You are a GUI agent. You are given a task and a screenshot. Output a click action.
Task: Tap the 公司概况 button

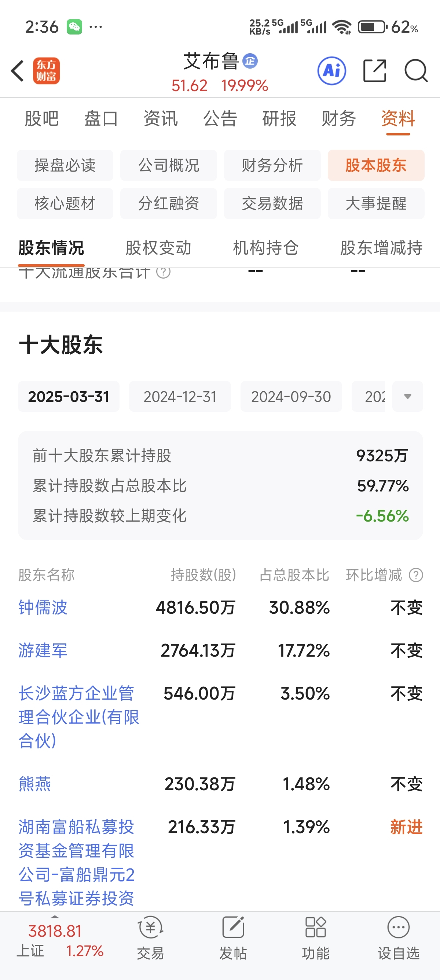tap(169, 166)
